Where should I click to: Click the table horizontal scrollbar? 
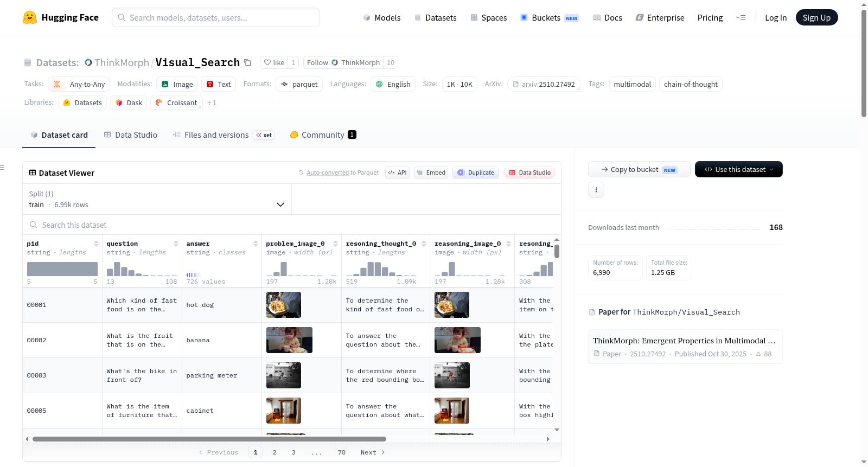209,439
